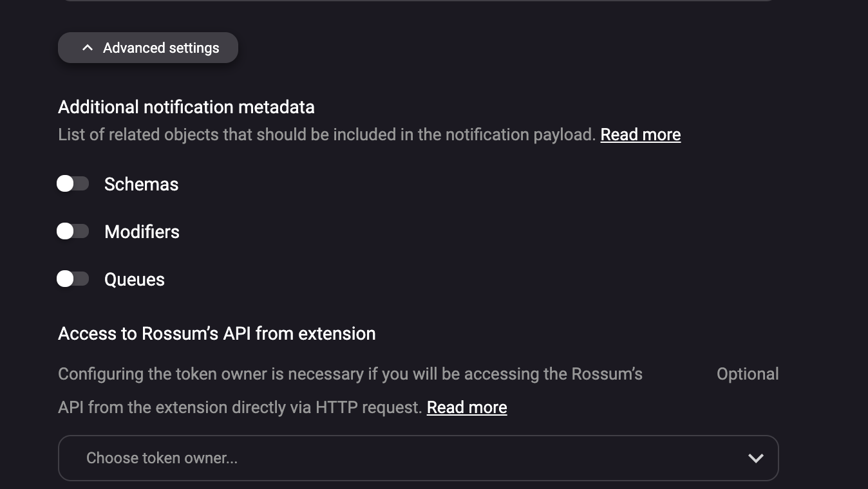This screenshot has width=868, height=489.
Task: Enable the Schemas toggle switch
Action: click(x=73, y=184)
